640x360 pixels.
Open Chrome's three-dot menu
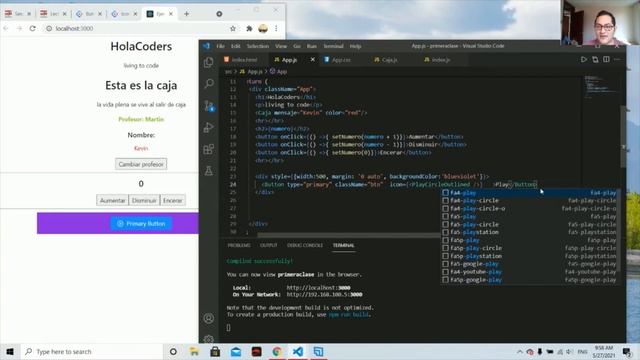point(276,28)
